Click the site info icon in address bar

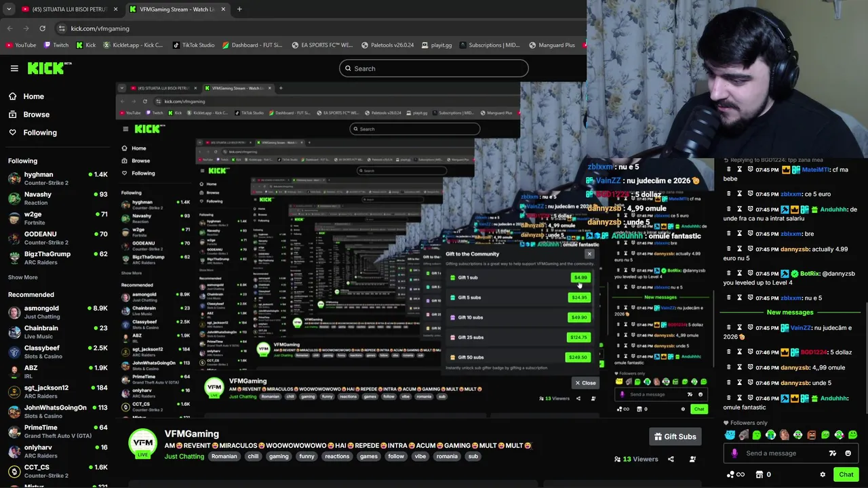[62, 28]
